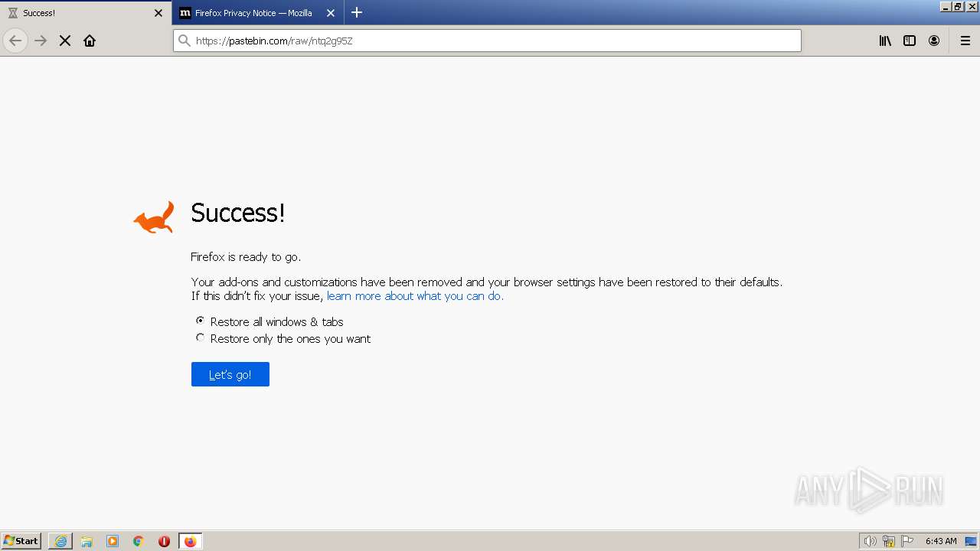The height and width of the screenshot is (551, 980).
Task: Click the 6:43 AM clock
Action: click(941, 541)
